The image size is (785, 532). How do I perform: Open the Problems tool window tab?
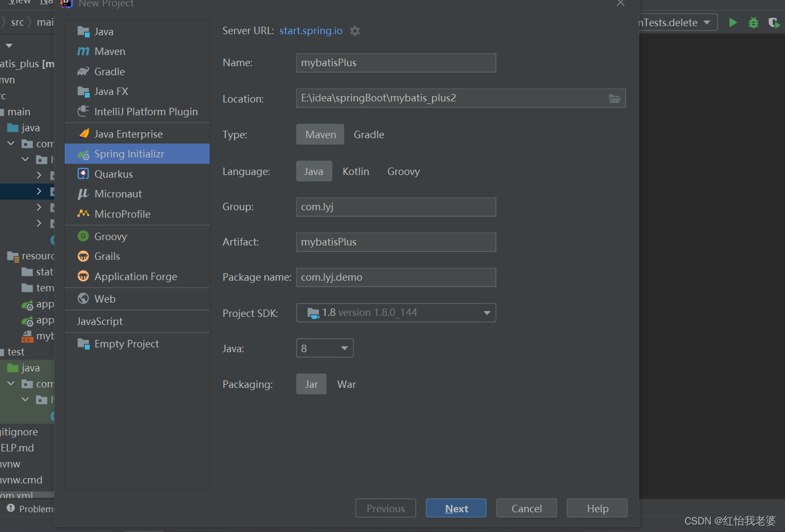[x=31, y=509]
